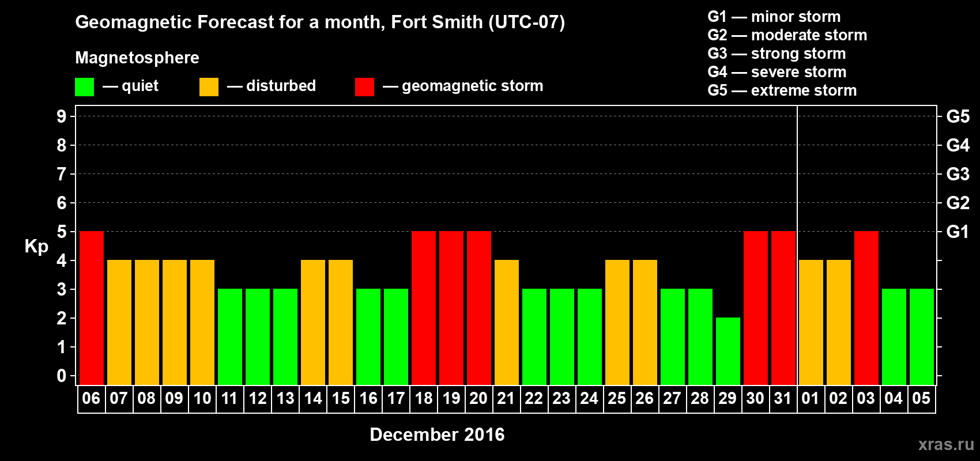The image size is (980, 461).
Task: Select the green bar for December 11
Action: click(x=230, y=337)
